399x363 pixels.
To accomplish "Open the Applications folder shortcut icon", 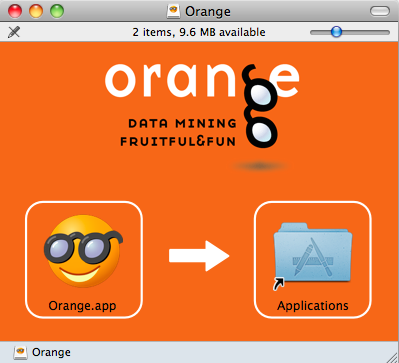I will [312, 257].
